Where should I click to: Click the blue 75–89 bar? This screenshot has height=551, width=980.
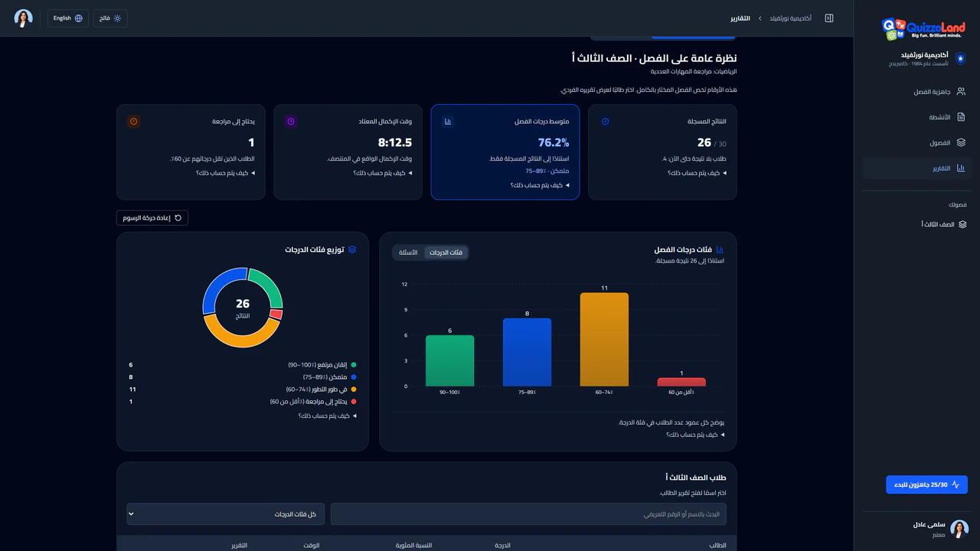[x=527, y=352]
